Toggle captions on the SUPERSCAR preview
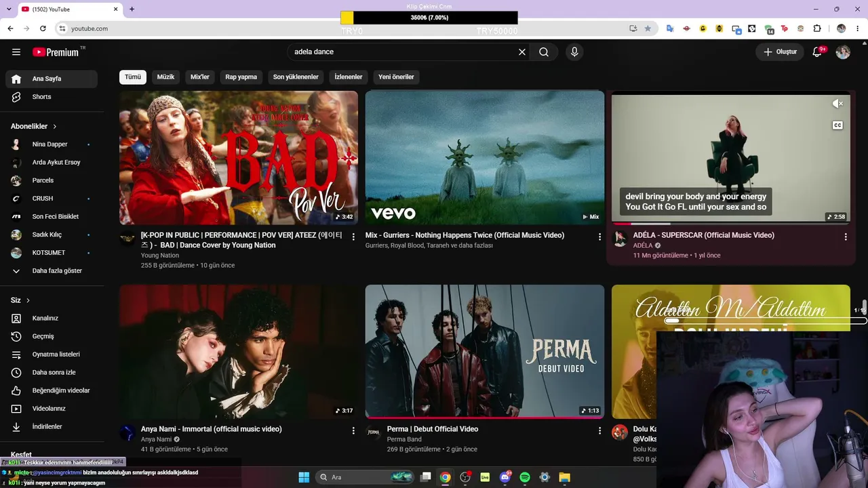The width and height of the screenshot is (868, 488). (x=837, y=125)
